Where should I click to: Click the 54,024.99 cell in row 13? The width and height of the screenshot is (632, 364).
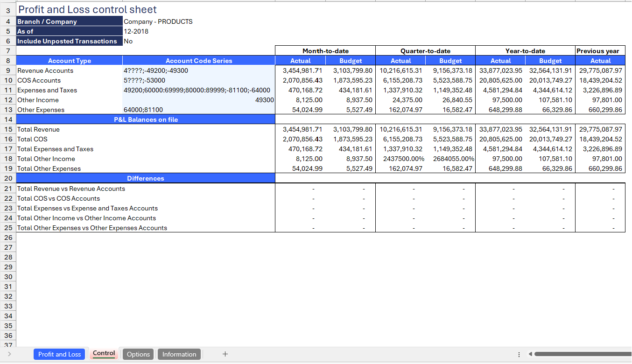[300, 110]
